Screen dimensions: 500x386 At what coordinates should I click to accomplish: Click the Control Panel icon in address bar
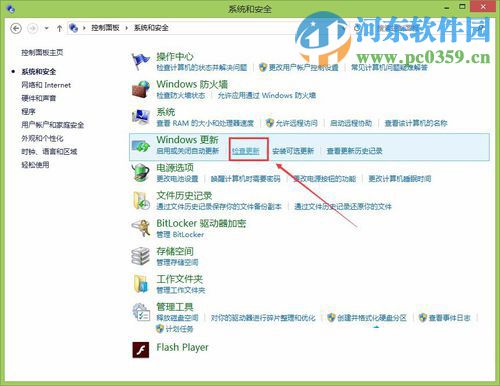click(73, 28)
